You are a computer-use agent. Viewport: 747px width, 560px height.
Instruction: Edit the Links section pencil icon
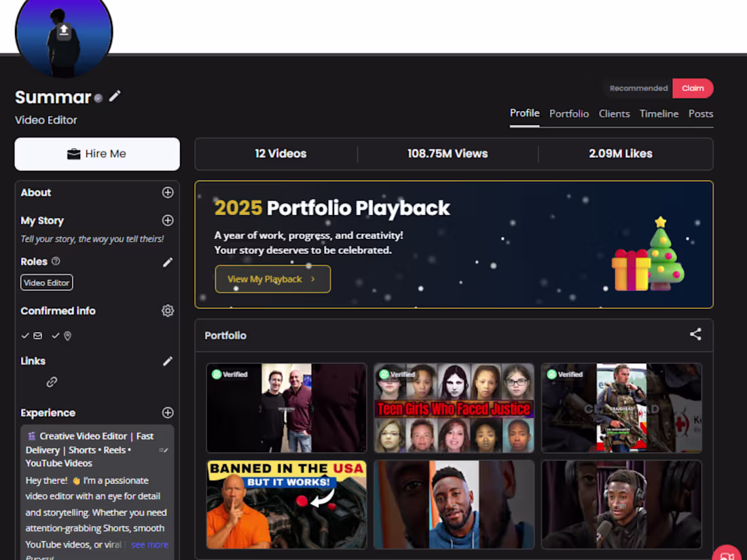tap(167, 361)
